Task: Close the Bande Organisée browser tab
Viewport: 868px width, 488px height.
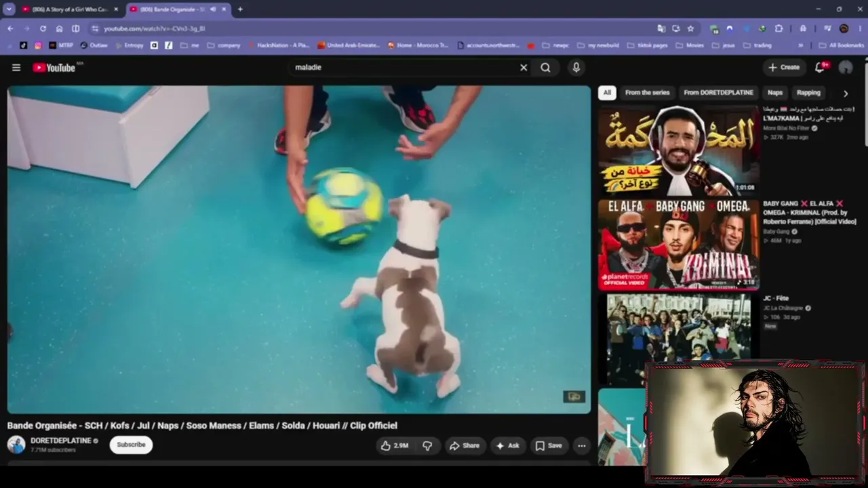Action: [x=224, y=9]
